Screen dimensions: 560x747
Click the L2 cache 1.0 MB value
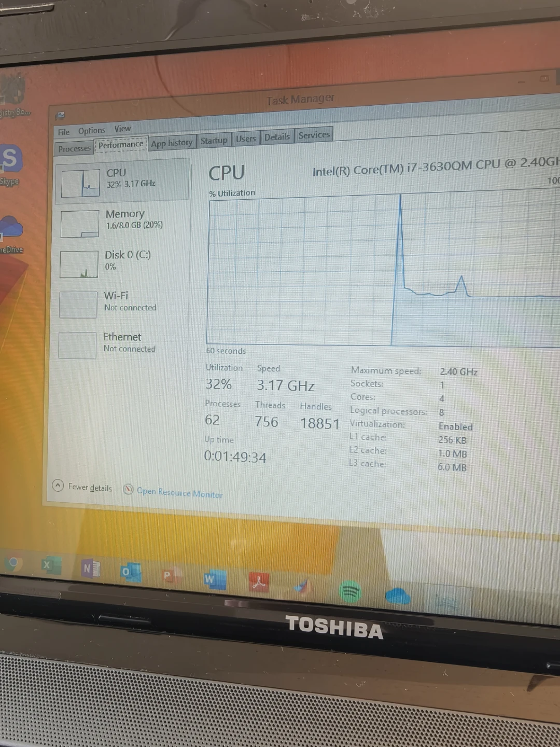(452, 453)
